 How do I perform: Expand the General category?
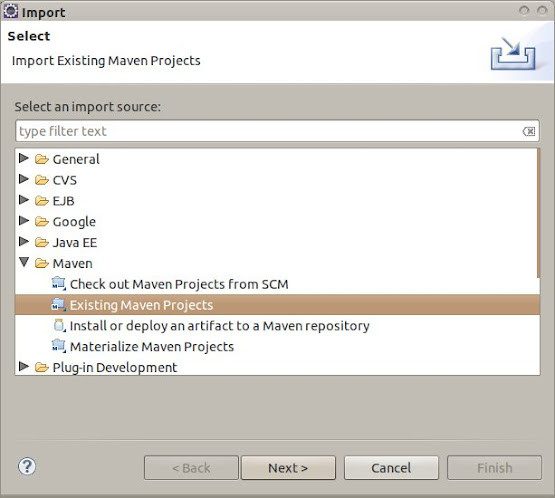coord(24,158)
